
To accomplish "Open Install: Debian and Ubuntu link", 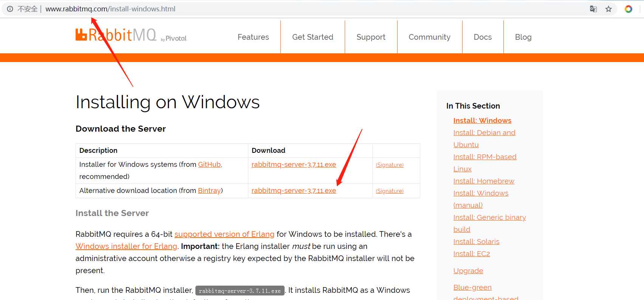I will (484, 139).
